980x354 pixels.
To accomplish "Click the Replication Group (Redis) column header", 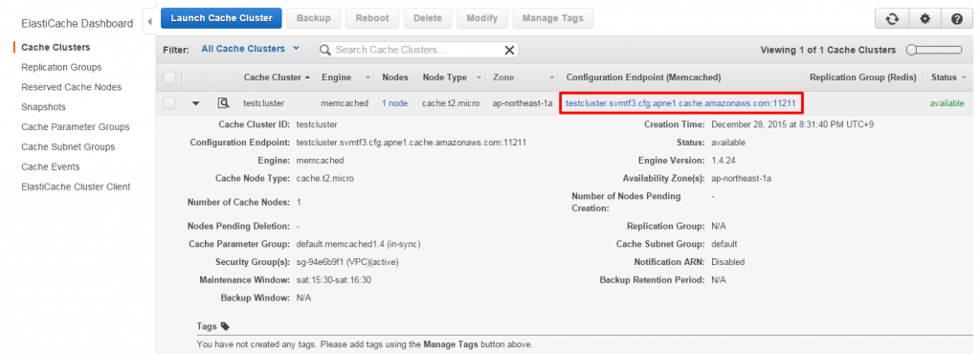I will click(862, 78).
